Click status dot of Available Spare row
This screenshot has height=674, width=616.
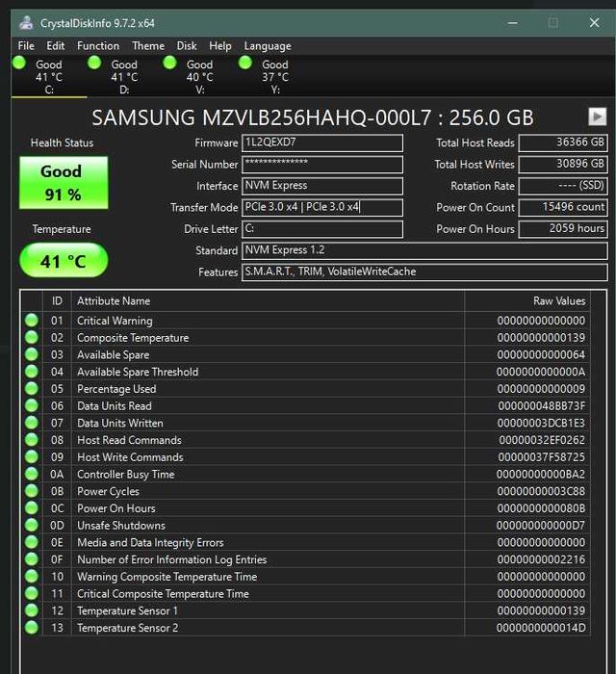32,354
